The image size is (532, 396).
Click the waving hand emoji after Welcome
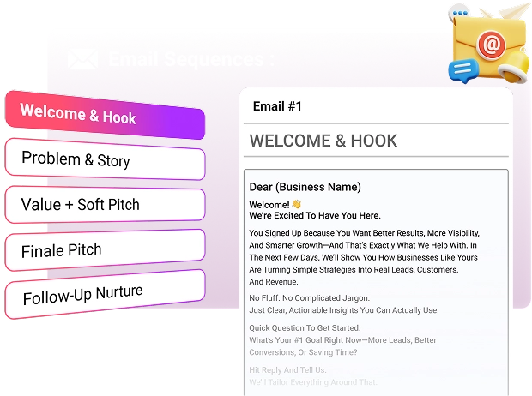pyautogui.click(x=296, y=205)
